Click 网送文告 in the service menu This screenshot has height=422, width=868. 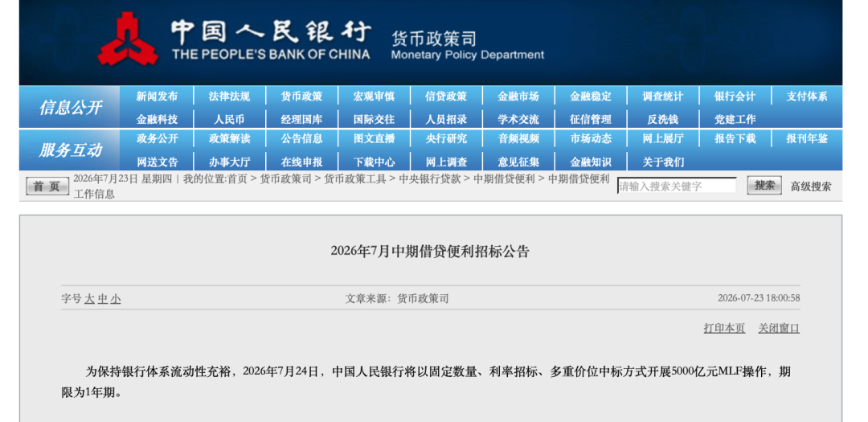[x=158, y=162]
